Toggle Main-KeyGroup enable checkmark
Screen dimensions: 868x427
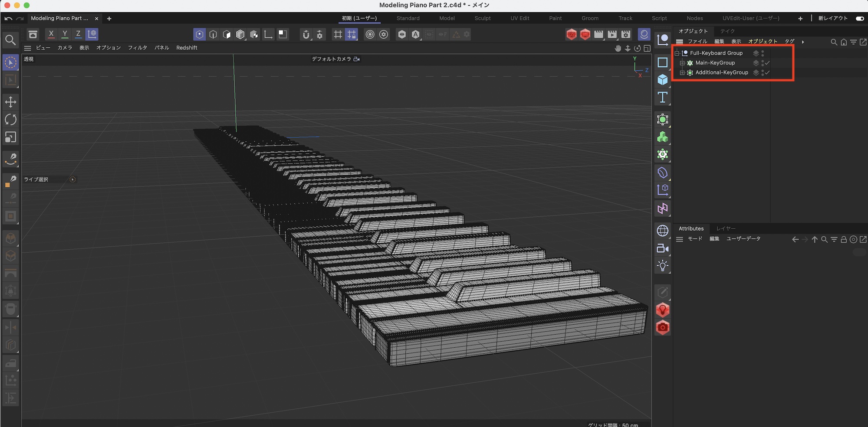(x=767, y=63)
